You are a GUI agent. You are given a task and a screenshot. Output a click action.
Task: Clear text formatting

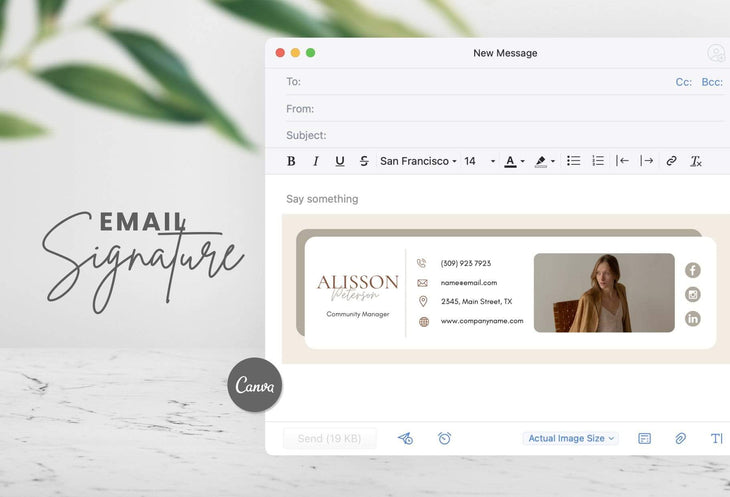coord(696,161)
